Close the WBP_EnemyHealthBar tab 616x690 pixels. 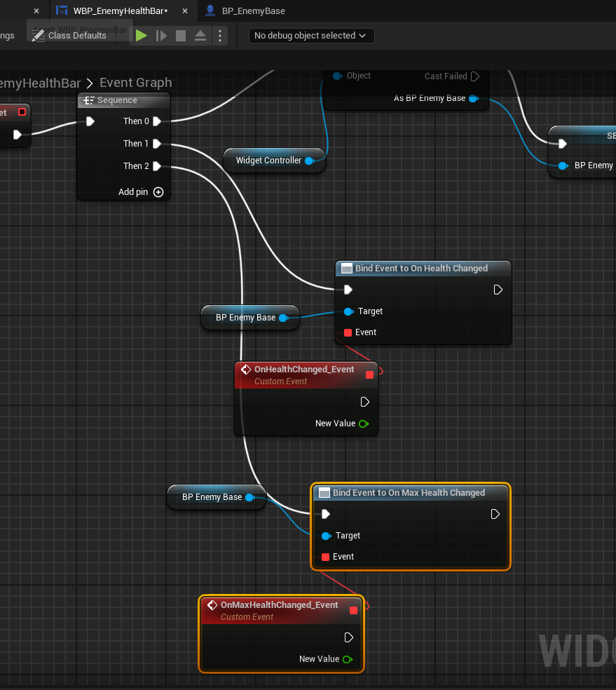(185, 11)
